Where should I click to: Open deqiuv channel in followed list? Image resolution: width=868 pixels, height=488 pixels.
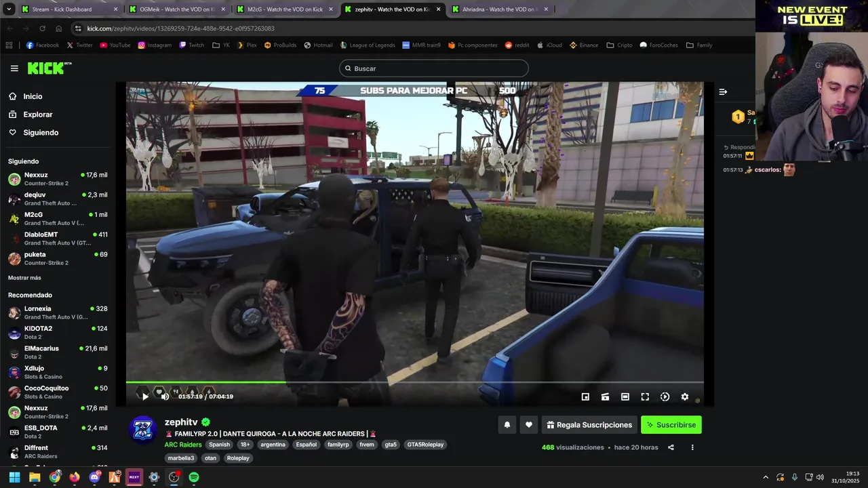tap(58, 199)
